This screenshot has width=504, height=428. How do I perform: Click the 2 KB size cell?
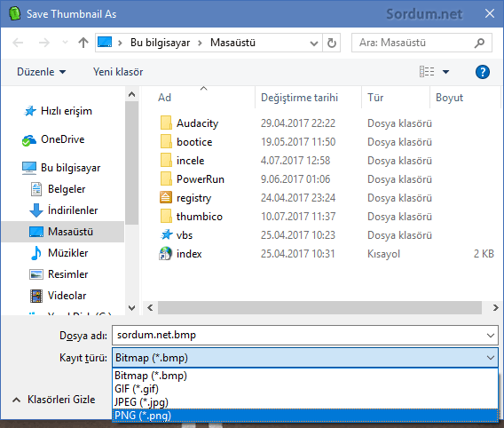tap(484, 254)
